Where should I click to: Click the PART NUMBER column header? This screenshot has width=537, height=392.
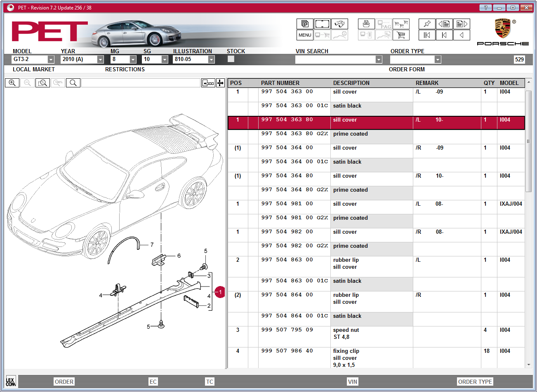280,83
